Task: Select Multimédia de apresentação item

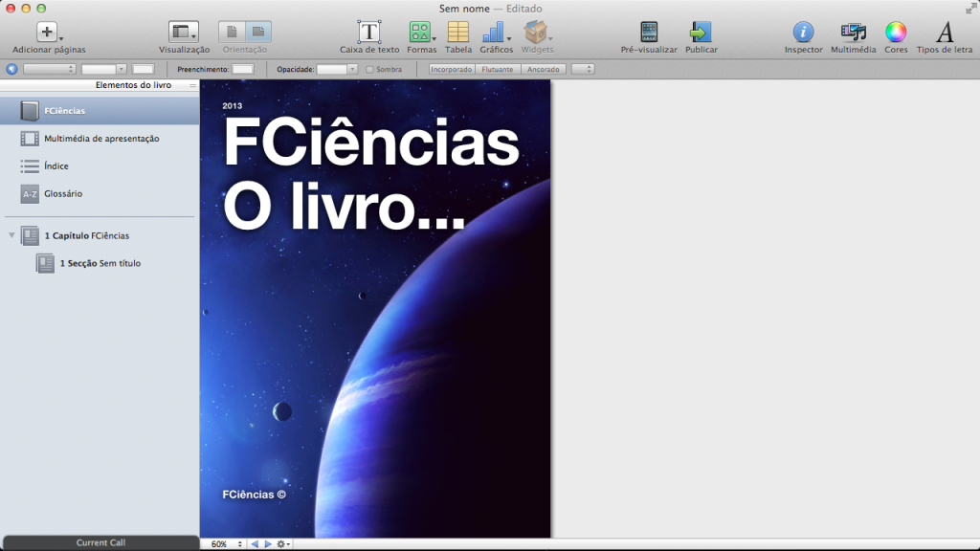Action: 100,138
